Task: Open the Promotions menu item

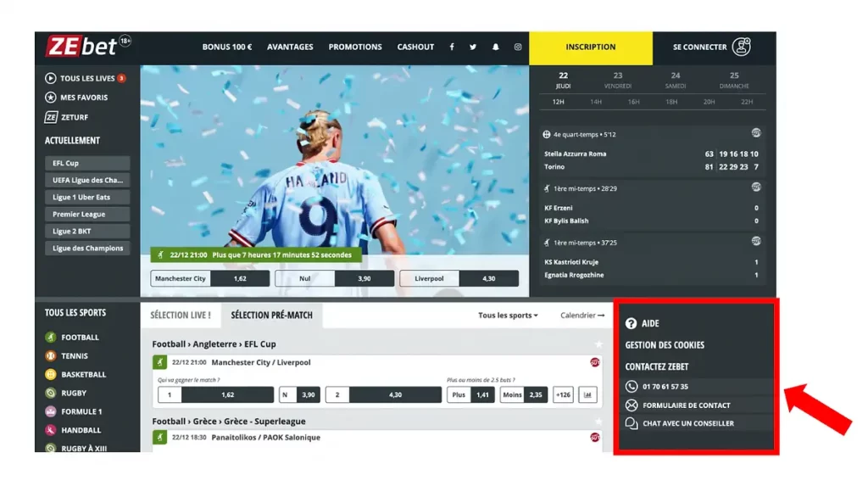Action: pyautogui.click(x=355, y=48)
